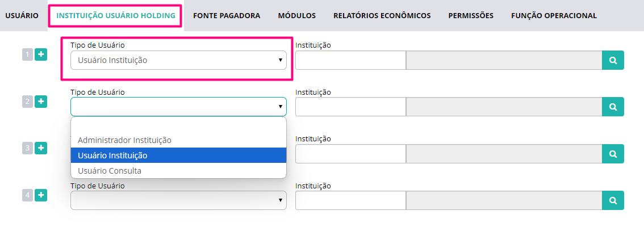The image size is (644, 227).
Task: Click the plus icon on row 1
Action: point(41,54)
